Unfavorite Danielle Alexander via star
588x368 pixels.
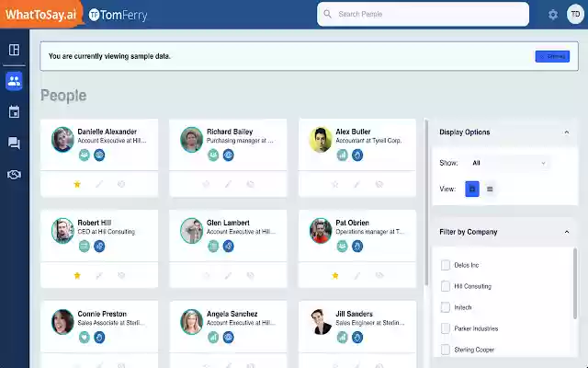click(77, 184)
